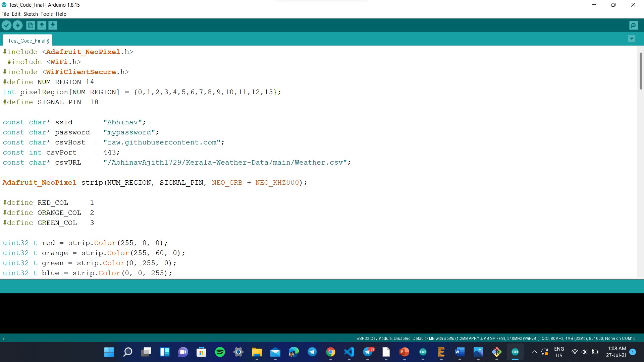Click the line number 9 in status bar
This screenshot has width=644, height=362.
click(x=3, y=339)
